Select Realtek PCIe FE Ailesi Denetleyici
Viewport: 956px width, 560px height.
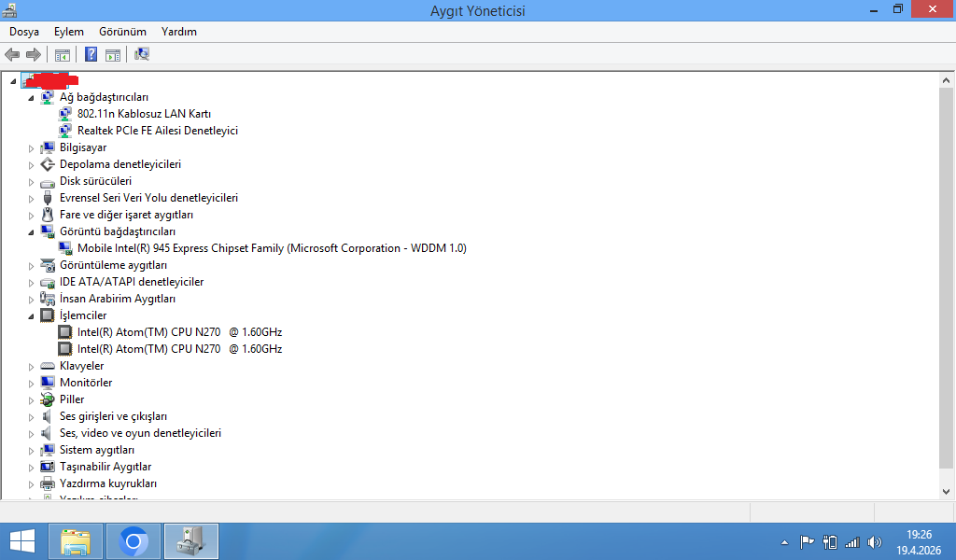157,131
